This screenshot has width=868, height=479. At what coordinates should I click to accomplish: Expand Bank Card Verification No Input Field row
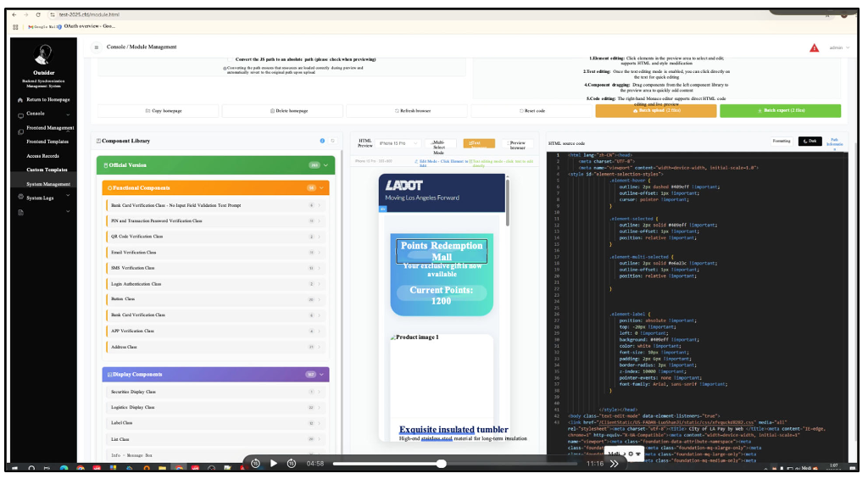(x=214, y=205)
